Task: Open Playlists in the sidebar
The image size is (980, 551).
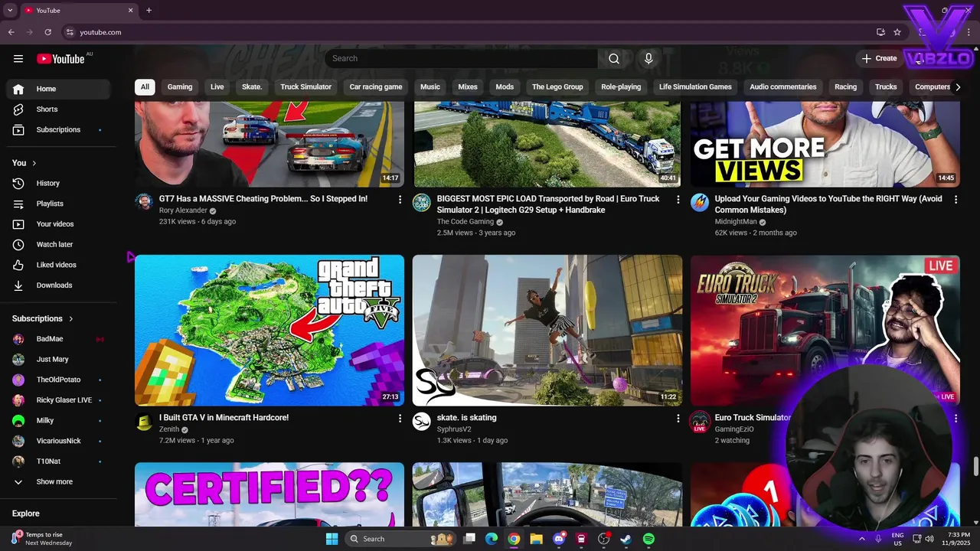Action: 58,204
